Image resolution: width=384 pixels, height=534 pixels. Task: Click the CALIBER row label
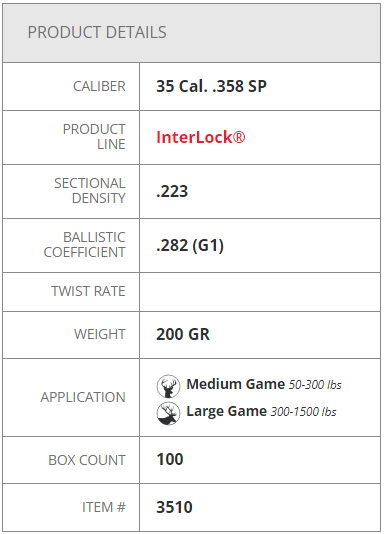[99, 86]
